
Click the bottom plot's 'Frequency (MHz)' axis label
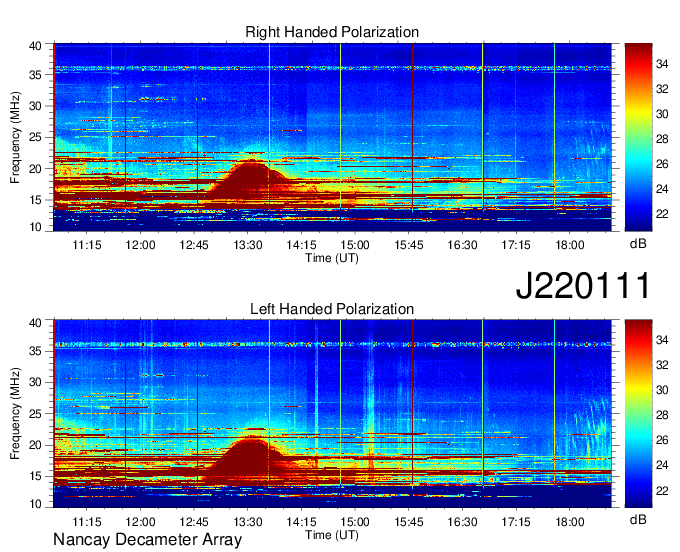coord(15,414)
